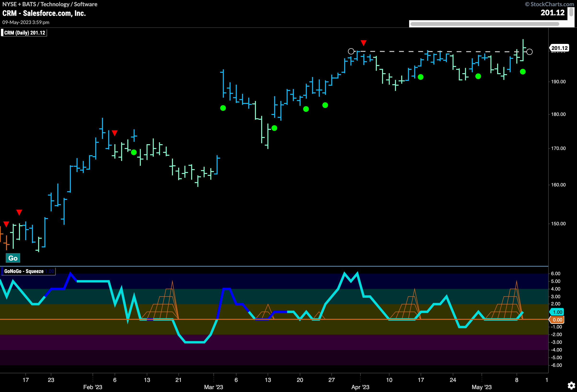Click the CRM - Salesforce.com, Inc. title
This screenshot has height=392, width=577.
[44, 13]
